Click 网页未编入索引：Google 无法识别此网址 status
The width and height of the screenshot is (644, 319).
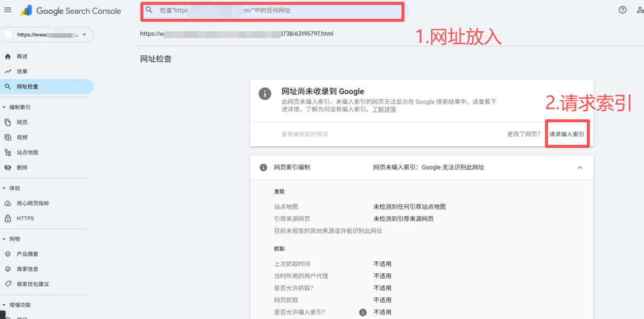[x=429, y=167]
